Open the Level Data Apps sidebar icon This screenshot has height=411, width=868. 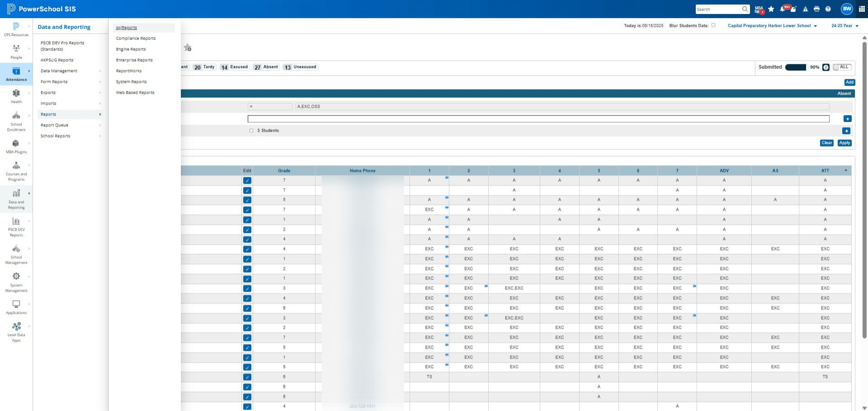pos(16,326)
